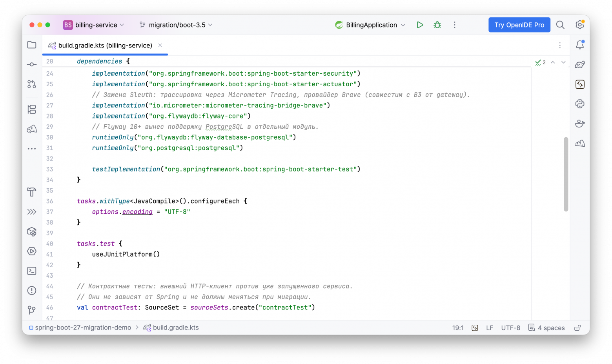Expand the BillingApplication run configuration dropdown
Image resolution: width=612 pixels, height=364 pixels.
pyautogui.click(x=370, y=25)
